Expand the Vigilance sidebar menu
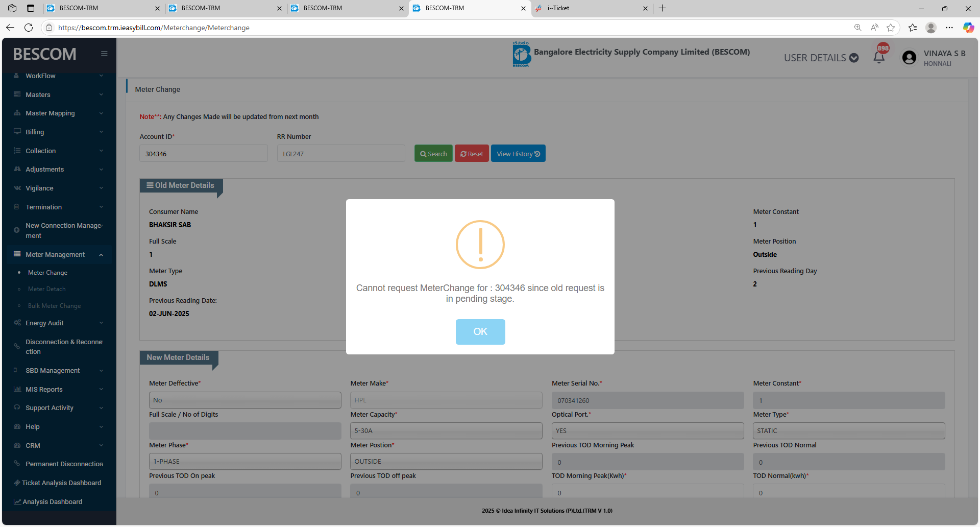 click(59, 188)
